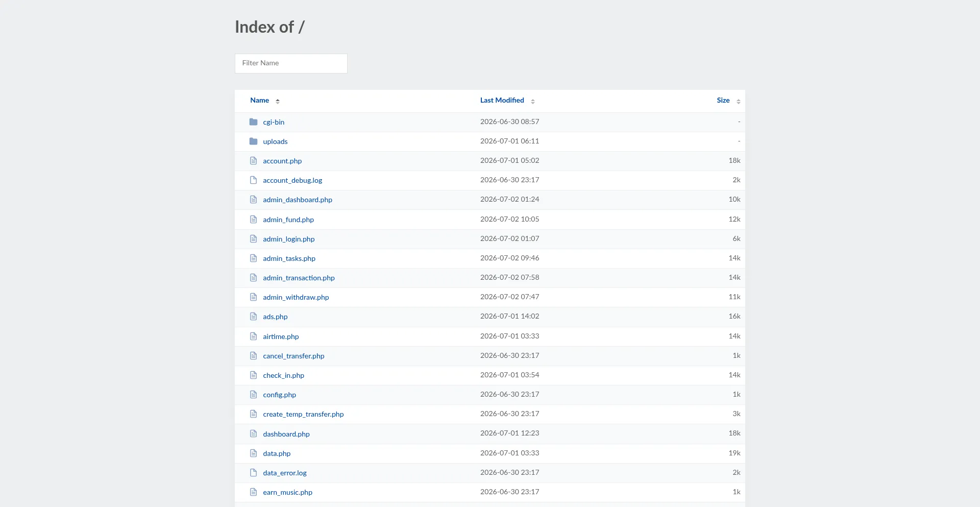
Task: Open the airtime.php link
Action: [281, 336]
